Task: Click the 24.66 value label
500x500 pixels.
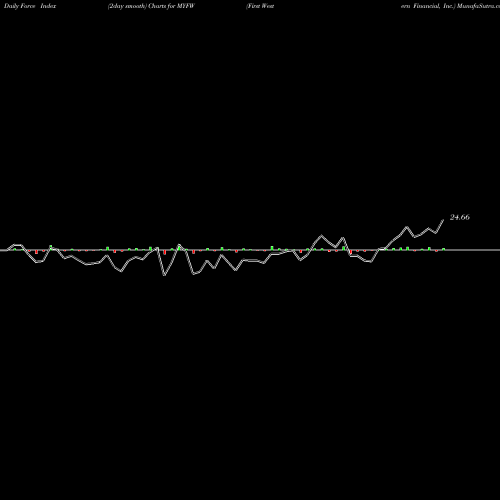Action: coord(460,217)
